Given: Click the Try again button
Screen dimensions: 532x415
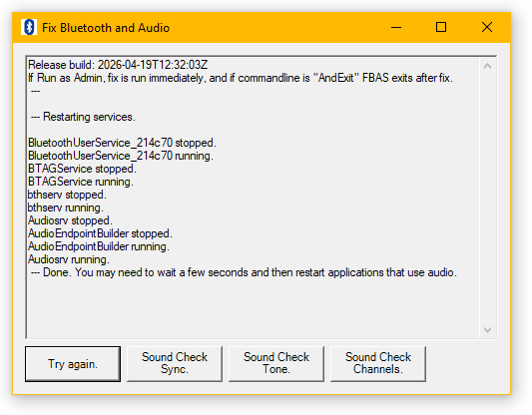Looking at the screenshot, I should pos(73,364).
